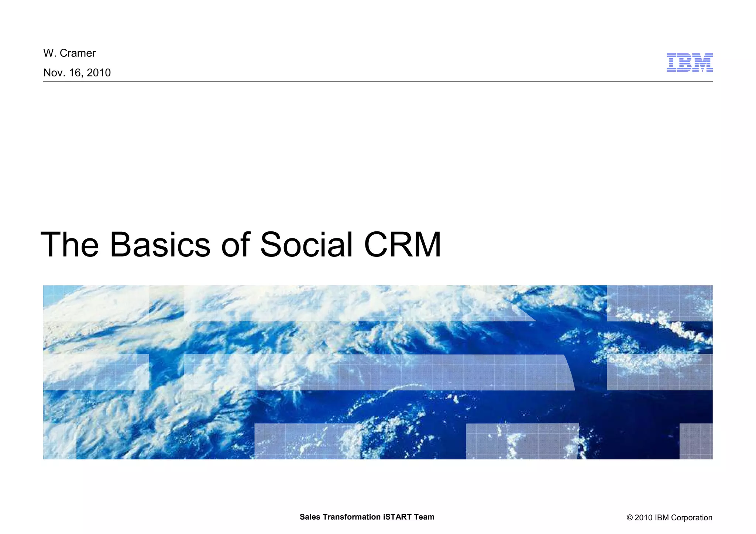Click the horizontal line under the header
756x534 pixels.
pyautogui.click(x=378, y=82)
